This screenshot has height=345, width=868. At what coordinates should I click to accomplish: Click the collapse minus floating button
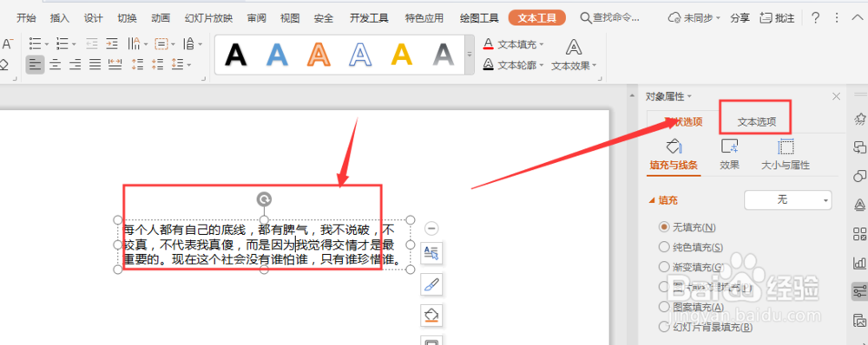click(431, 228)
